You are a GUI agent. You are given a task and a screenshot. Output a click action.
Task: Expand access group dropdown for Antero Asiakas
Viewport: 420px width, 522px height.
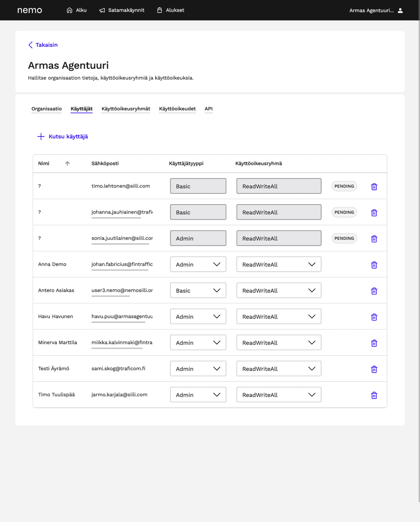pos(278,291)
